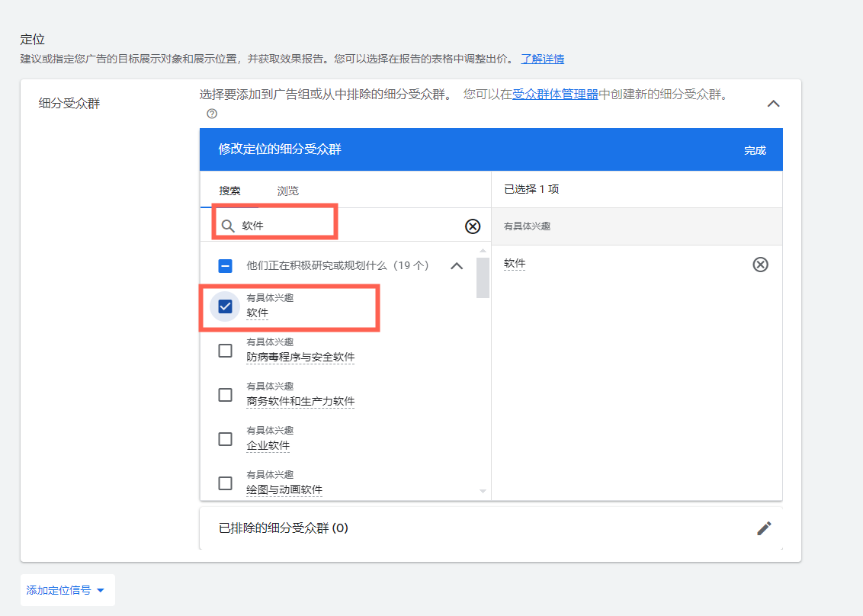Toggle the 他们正在积极研究或规划什么 group checkbox
Viewport: 863px width, 616px height.
(x=225, y=266)
